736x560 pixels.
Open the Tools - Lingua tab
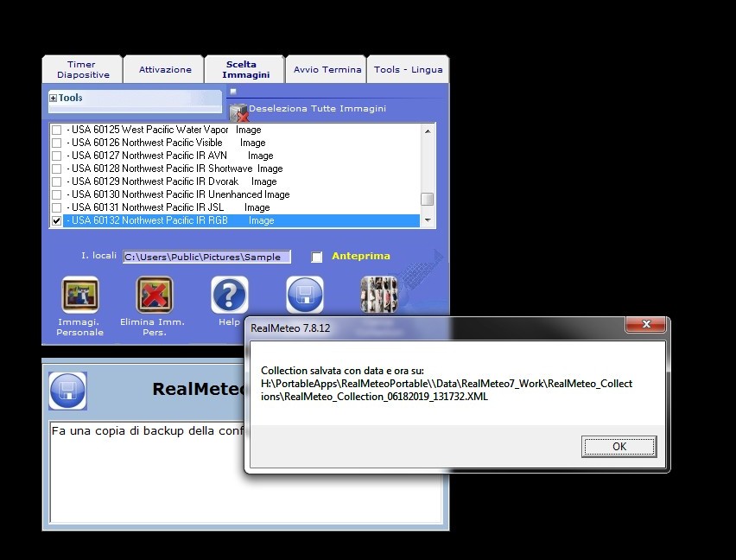408,69
